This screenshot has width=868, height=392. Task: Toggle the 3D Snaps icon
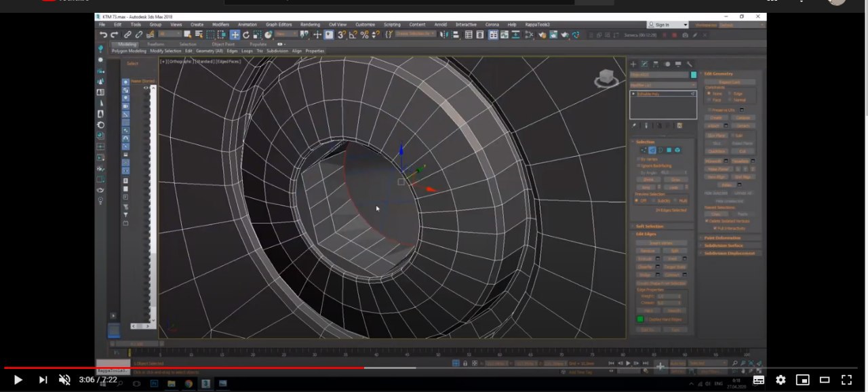point(341,35)
